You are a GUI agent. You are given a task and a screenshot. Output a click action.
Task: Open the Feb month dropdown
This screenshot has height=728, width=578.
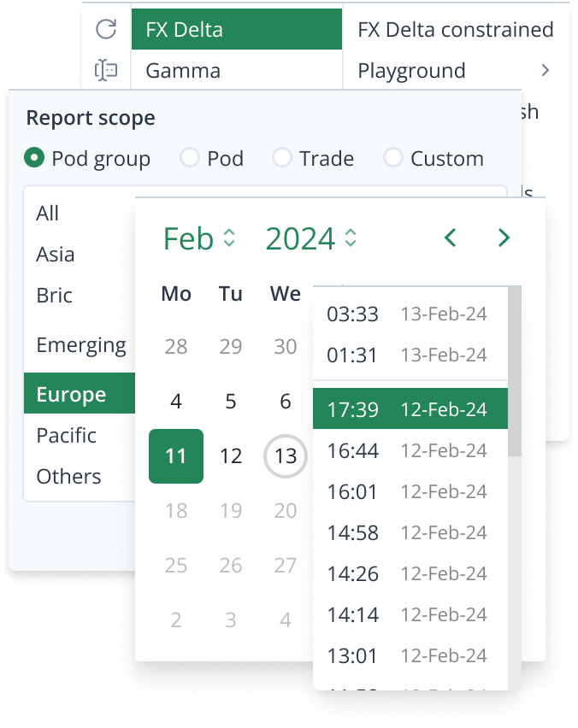click(x=199, y=238)
